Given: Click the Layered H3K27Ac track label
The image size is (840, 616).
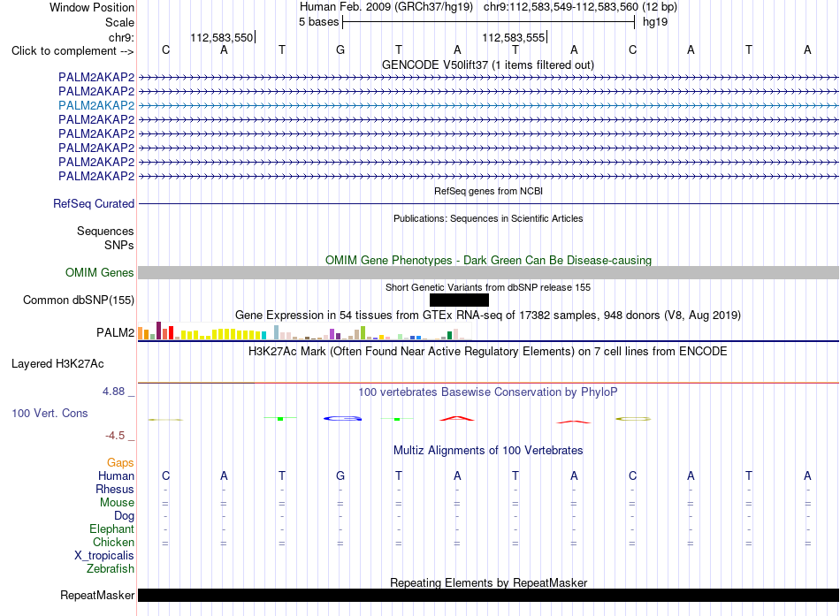Looking at the screenshot, I should tap(57, 364).
